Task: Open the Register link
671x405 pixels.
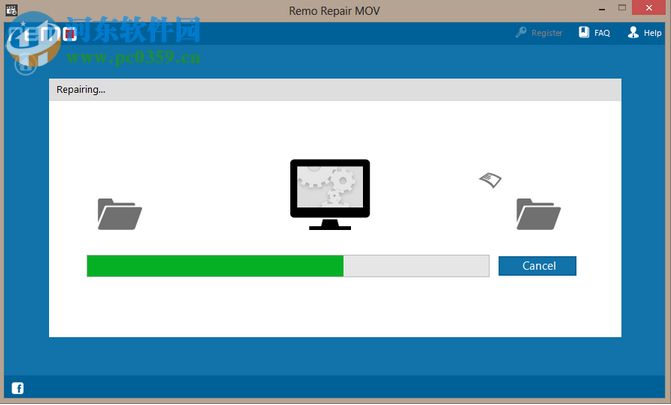Action: click(x=546, y=33)
